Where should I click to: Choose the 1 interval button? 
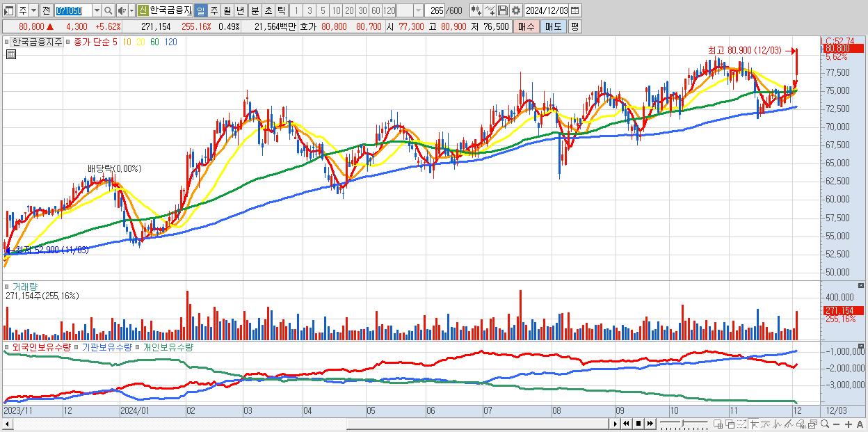(296, 10)
